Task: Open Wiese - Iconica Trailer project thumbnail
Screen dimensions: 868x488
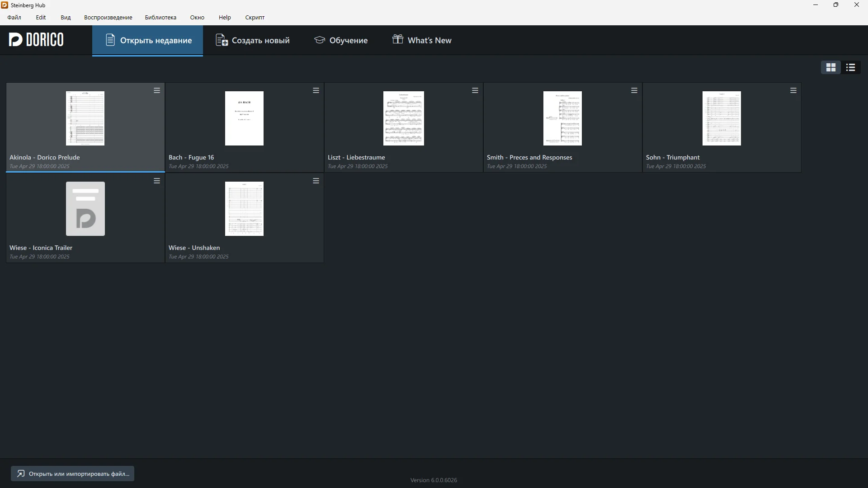Action: click(x=85, y=209)
